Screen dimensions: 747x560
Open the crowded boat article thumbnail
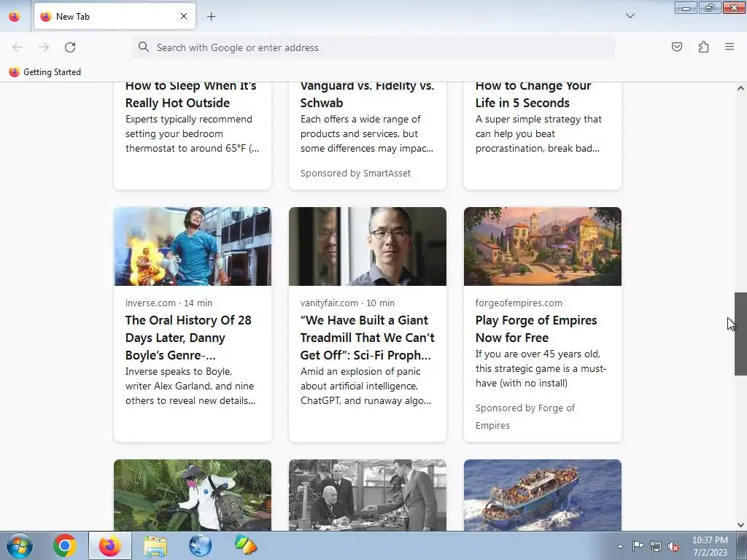coord(543,495)
